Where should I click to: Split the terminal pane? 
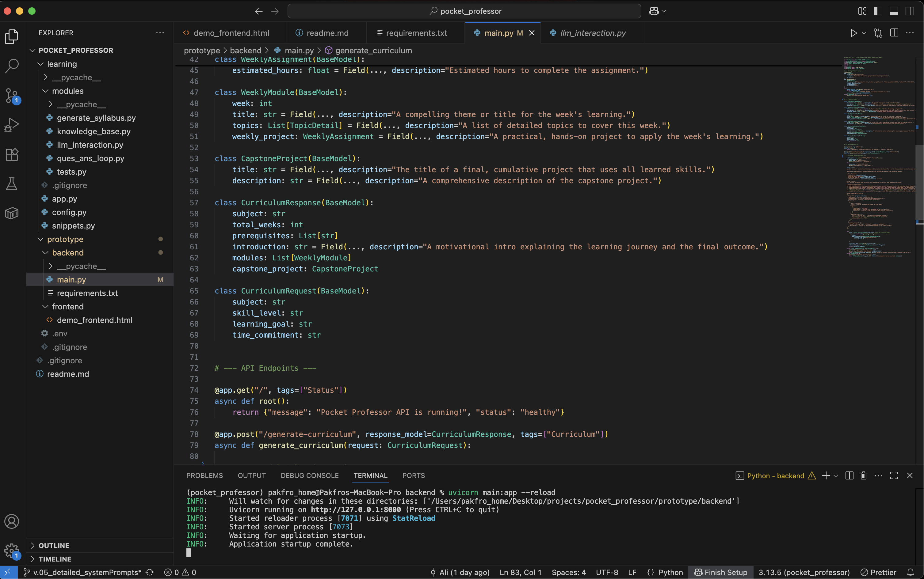[x=849, y=475]
